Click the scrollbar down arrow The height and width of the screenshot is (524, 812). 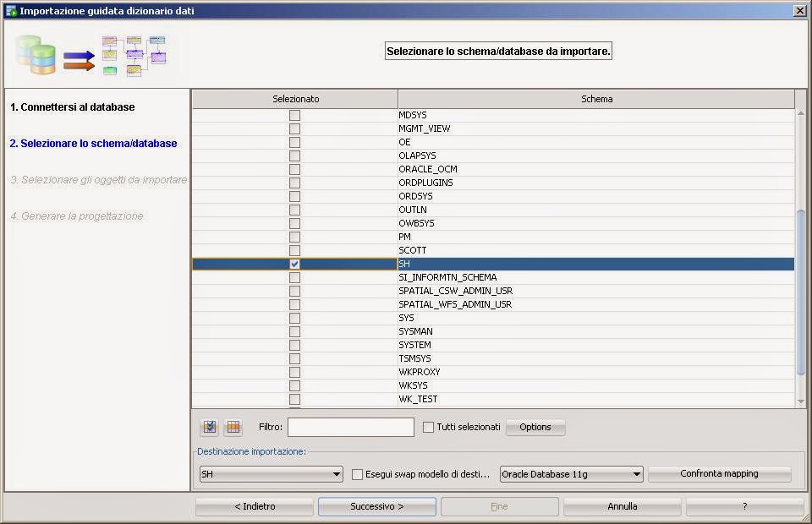point(801,401)
